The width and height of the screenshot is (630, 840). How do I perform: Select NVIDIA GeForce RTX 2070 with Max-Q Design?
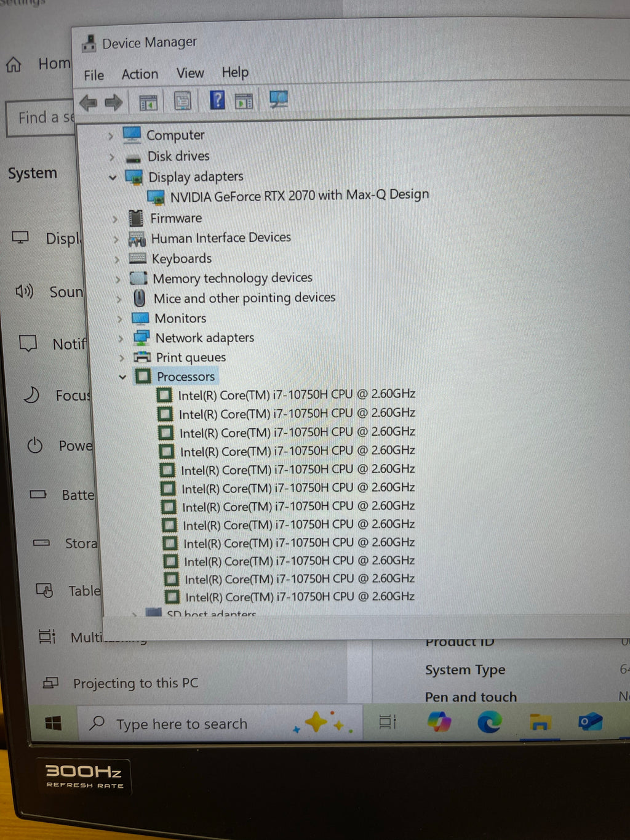click(x=300, y=196)
